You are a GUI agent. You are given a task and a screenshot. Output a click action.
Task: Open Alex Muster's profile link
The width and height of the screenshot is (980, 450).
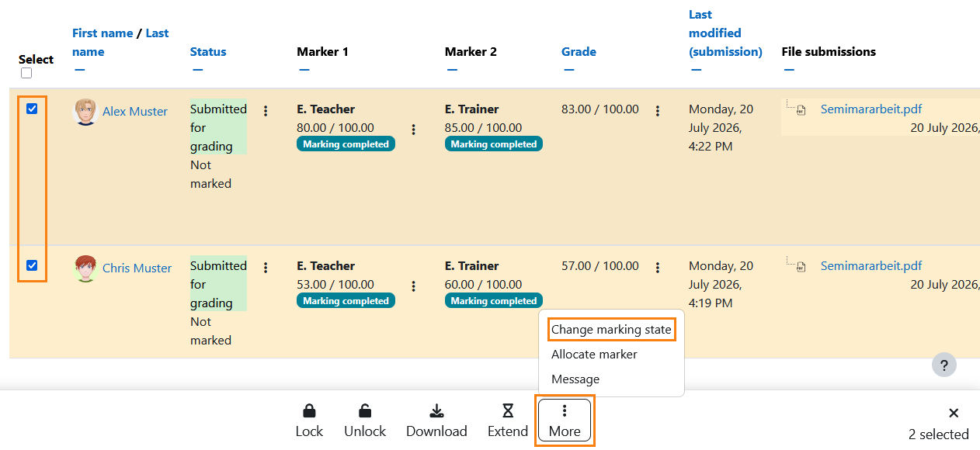click(135, 112)
